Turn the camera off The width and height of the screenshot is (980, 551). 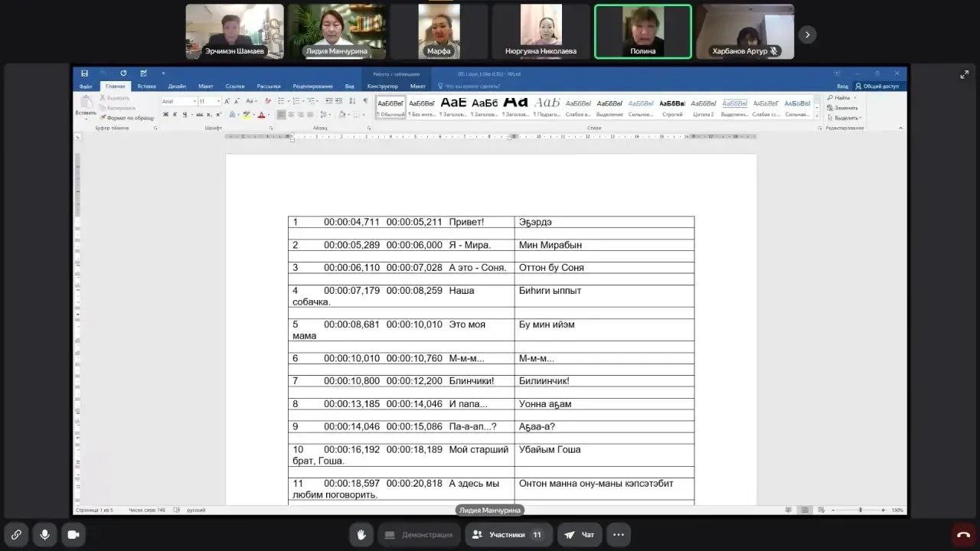click(73, 535)
